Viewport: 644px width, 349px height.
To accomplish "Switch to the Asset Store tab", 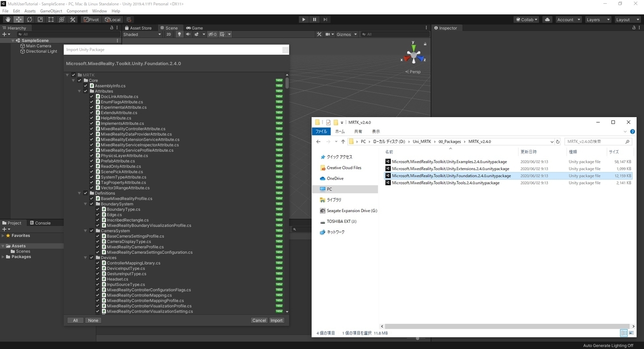I will pyautogui.click(x=138, y=28).
